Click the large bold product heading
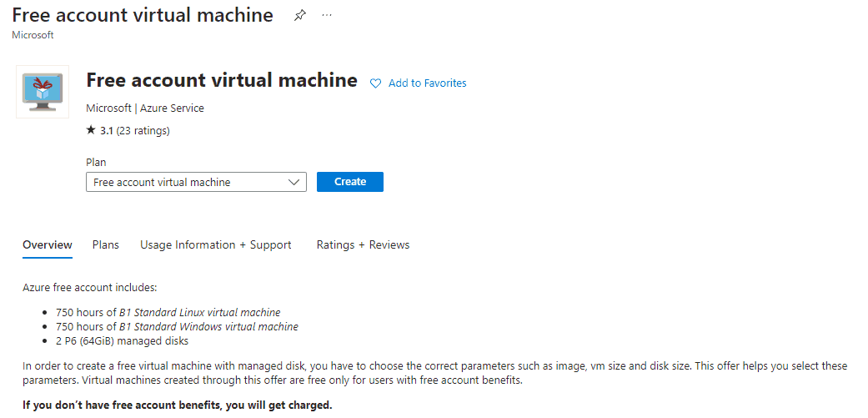 pos(222,80)
